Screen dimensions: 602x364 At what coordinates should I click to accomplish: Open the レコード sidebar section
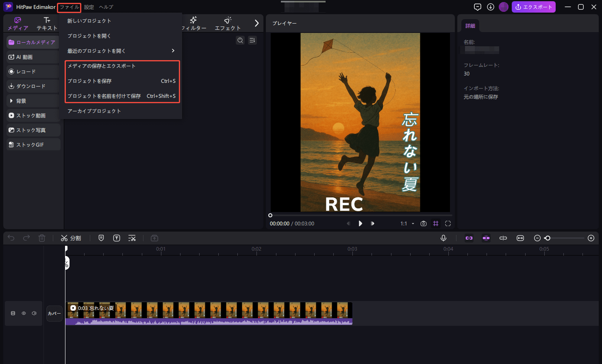click(x=33, y=71)
